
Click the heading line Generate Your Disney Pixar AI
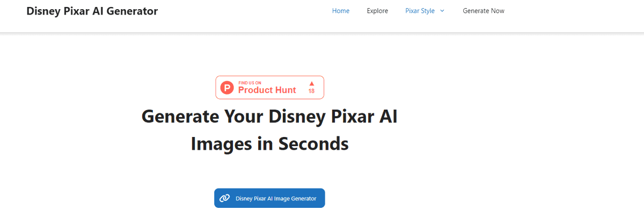pyautogui.click(x=269, y=117)
